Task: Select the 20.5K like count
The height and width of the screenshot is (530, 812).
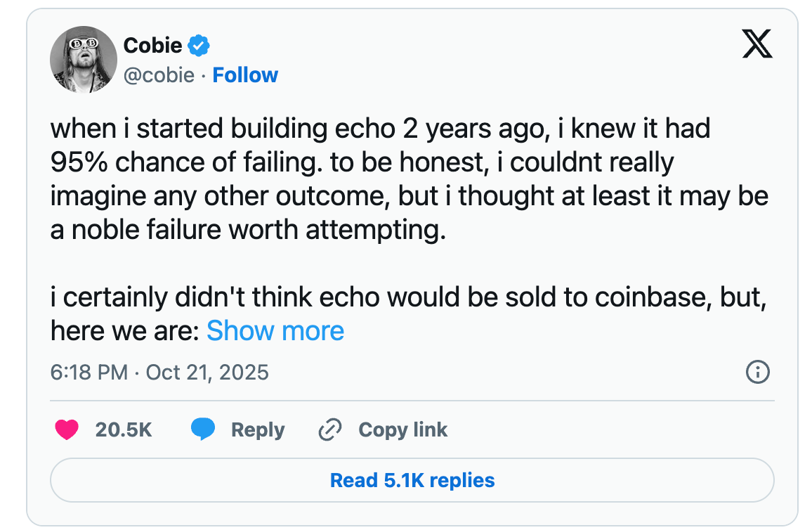Action: coord(124,429)
